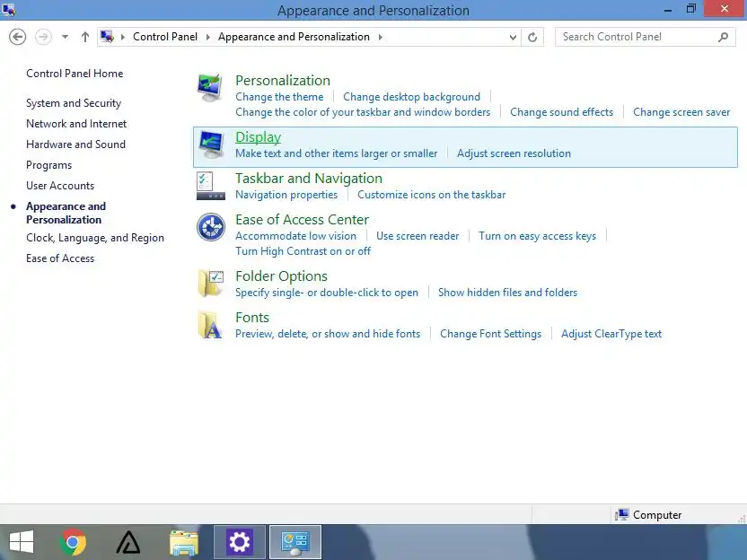Viewport: 747px width, 560px height.
Task: Click the Control Panel breadcrumb
Action: click(165, 37)
